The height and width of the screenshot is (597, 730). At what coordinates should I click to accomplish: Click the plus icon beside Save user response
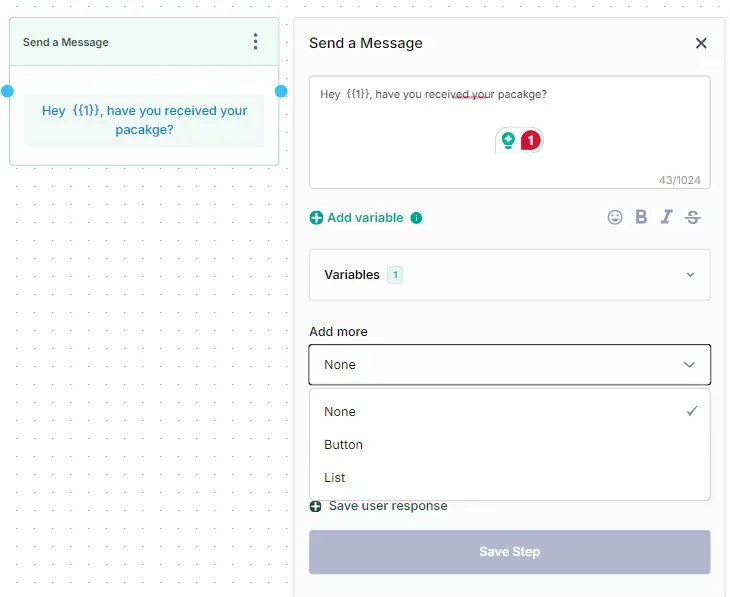(x=316, y=506)
